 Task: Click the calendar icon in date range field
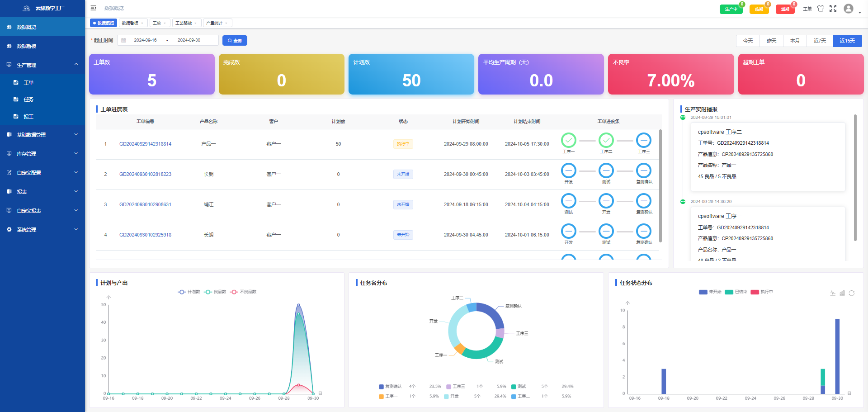tap(123, 40)
